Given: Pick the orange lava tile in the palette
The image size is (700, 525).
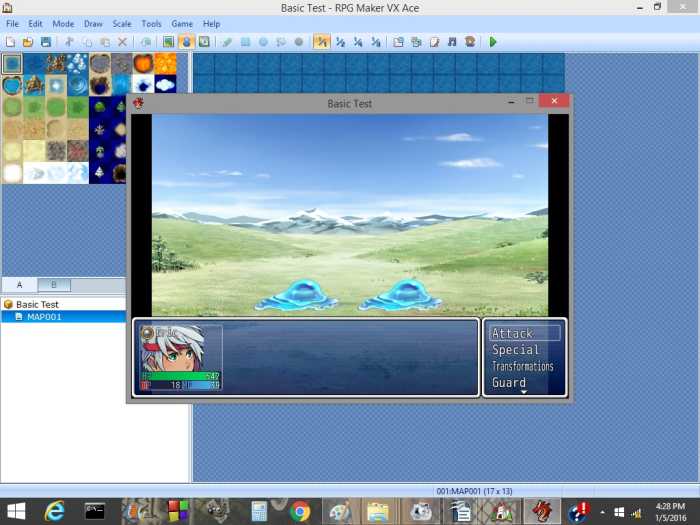Looking at the screenshot, I should (143, 64).
